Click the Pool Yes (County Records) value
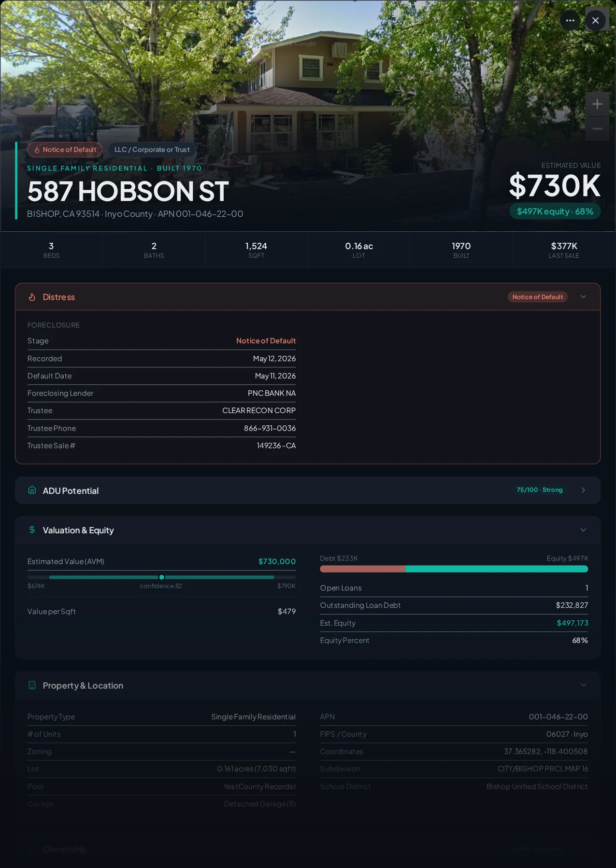Image resolution: width=616 pixels, height=868 pixels. 259,786
